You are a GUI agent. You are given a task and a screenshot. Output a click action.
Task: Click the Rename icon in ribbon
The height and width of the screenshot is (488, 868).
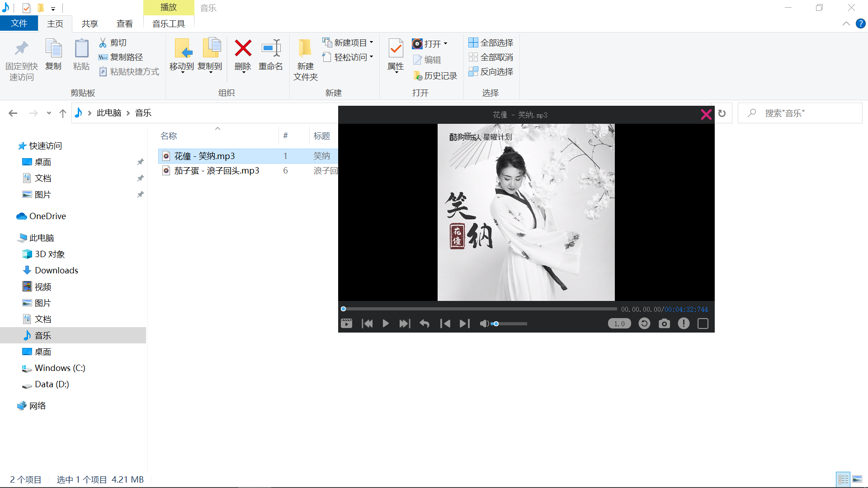coord(271,48)
